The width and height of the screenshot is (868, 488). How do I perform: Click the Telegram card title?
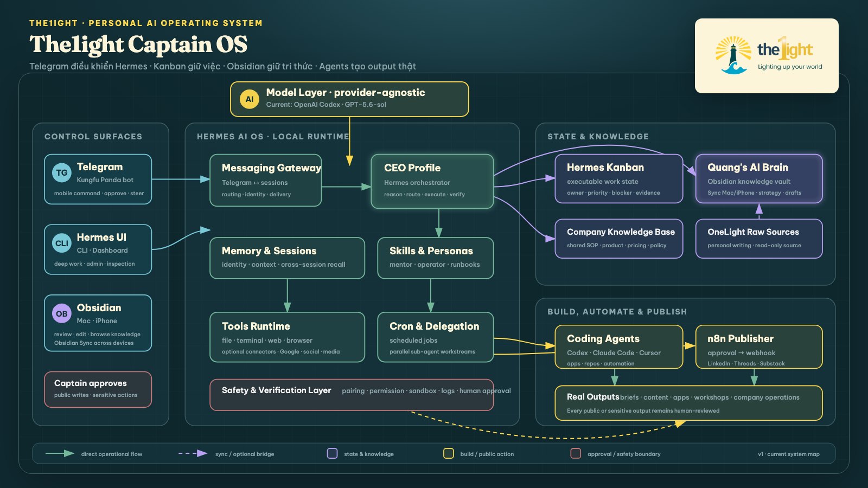pyautogui.click(x=100, y=167)
